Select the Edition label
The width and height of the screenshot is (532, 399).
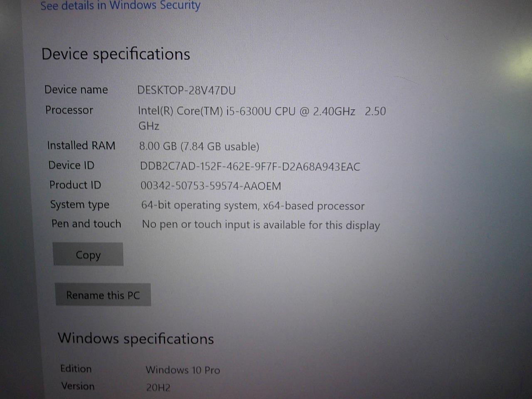[x=76, y=369]
